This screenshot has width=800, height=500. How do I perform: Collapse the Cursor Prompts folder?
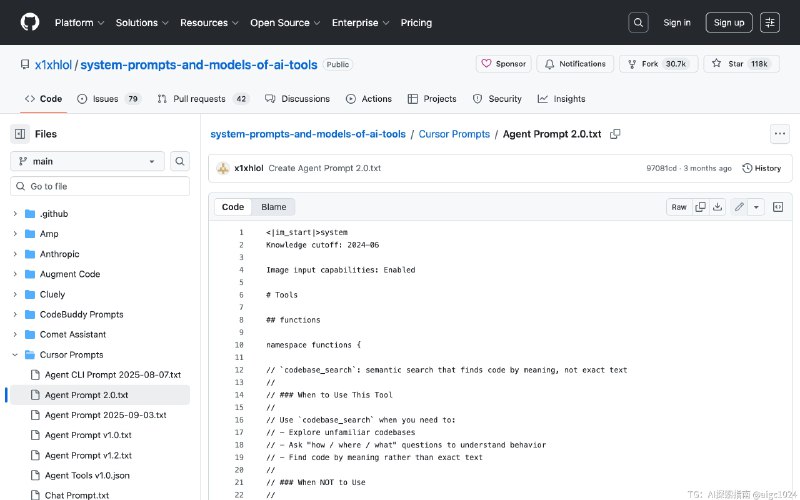15,355
